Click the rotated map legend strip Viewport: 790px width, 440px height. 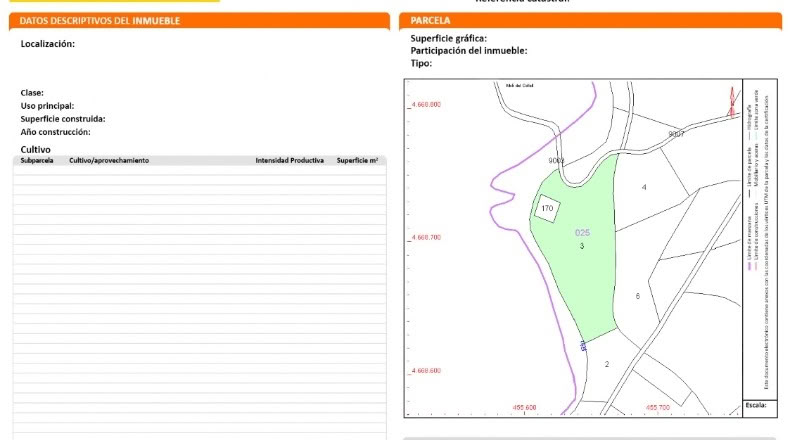click(760, 239)
